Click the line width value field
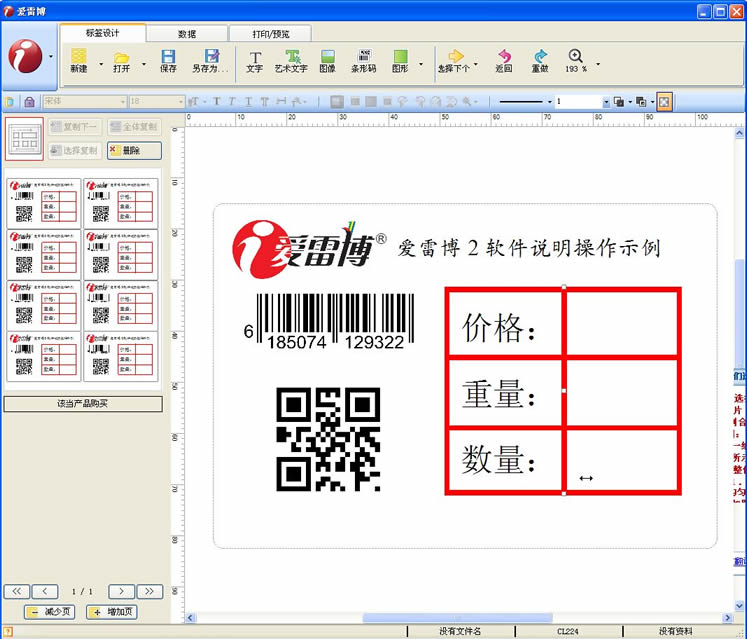 pos(578,101)
